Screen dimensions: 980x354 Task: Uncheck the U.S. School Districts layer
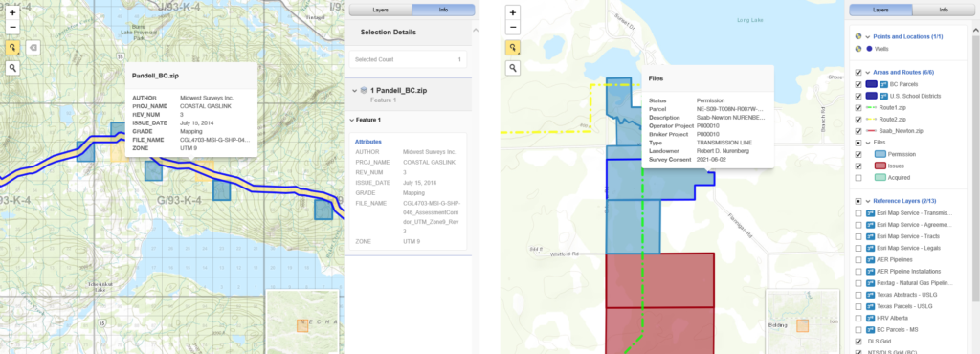[858, 96]
